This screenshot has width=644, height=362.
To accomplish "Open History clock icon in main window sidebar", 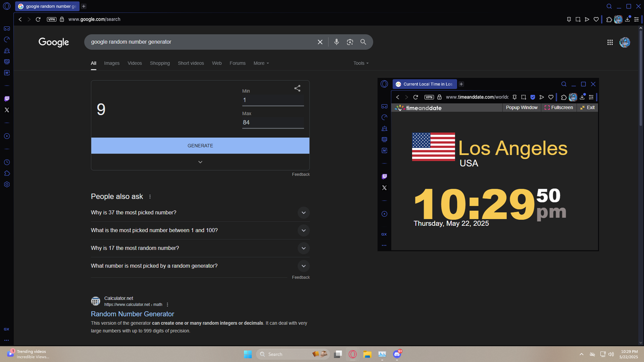I will pos(7,162).
